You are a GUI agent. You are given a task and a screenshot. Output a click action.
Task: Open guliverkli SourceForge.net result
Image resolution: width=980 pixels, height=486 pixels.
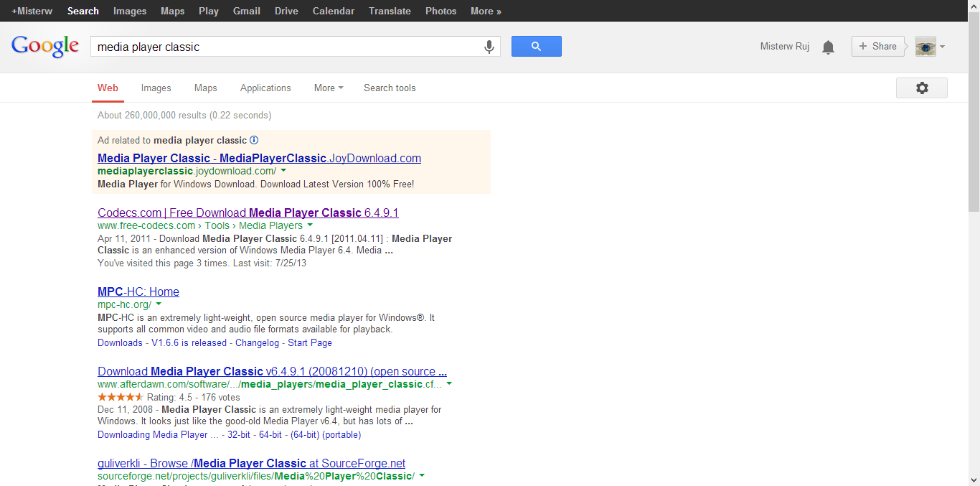click(251, 463)
